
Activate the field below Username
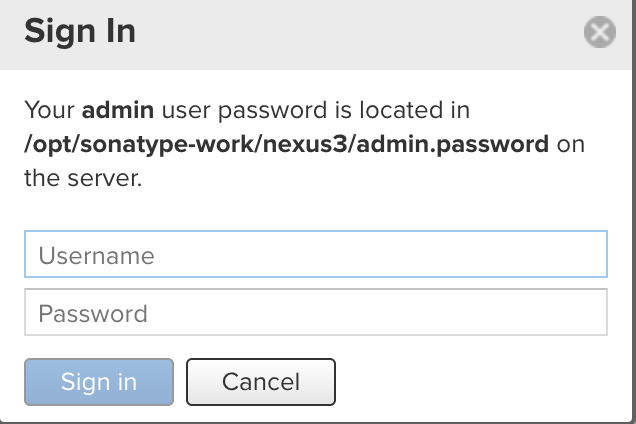315,313
